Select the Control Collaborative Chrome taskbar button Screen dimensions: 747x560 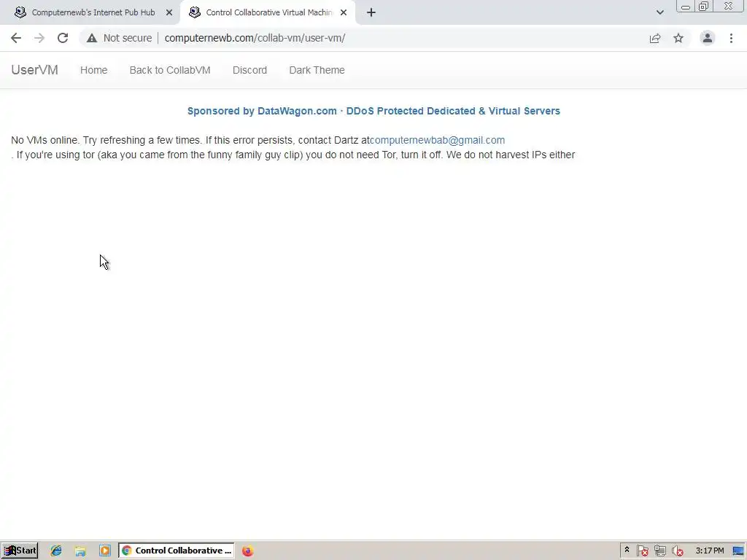coord(177,551)
